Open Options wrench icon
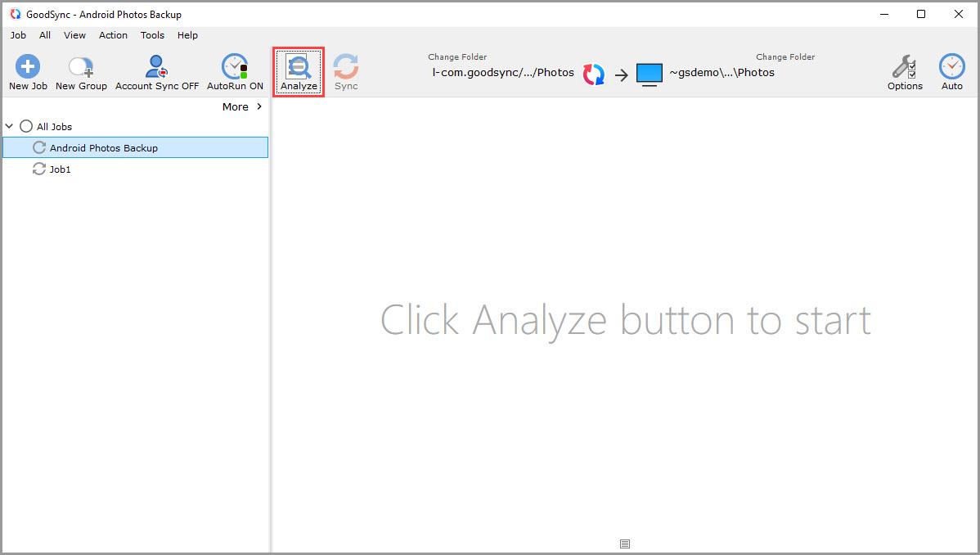 tap(905, 66)
